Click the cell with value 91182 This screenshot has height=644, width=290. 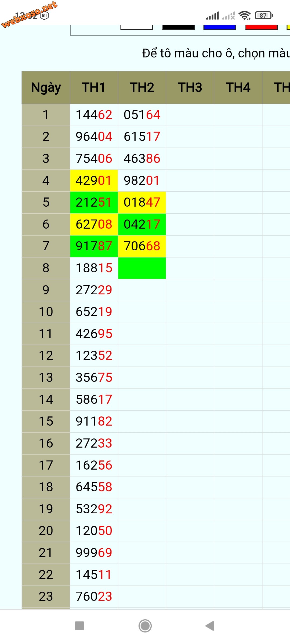point(94,422)
